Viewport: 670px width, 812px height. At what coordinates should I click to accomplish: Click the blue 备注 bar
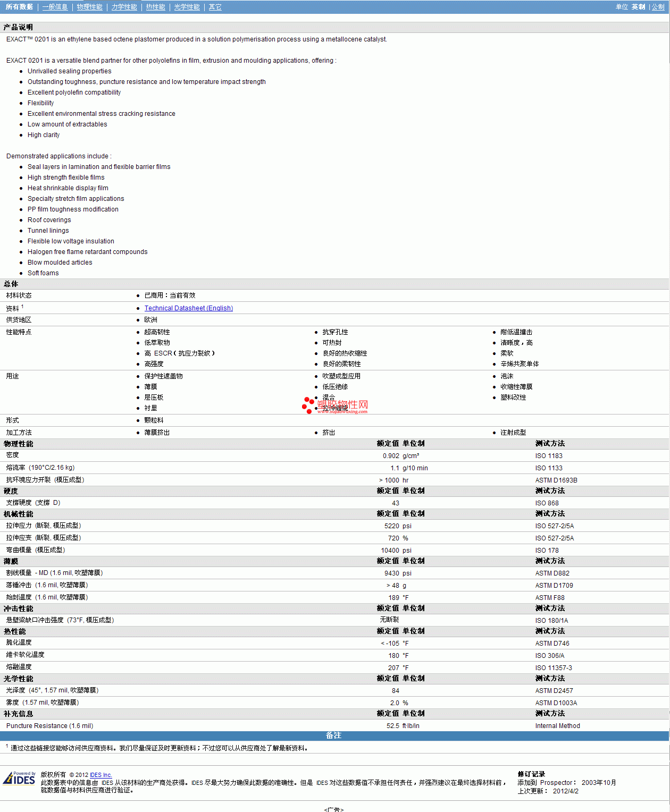click(334, 735)
